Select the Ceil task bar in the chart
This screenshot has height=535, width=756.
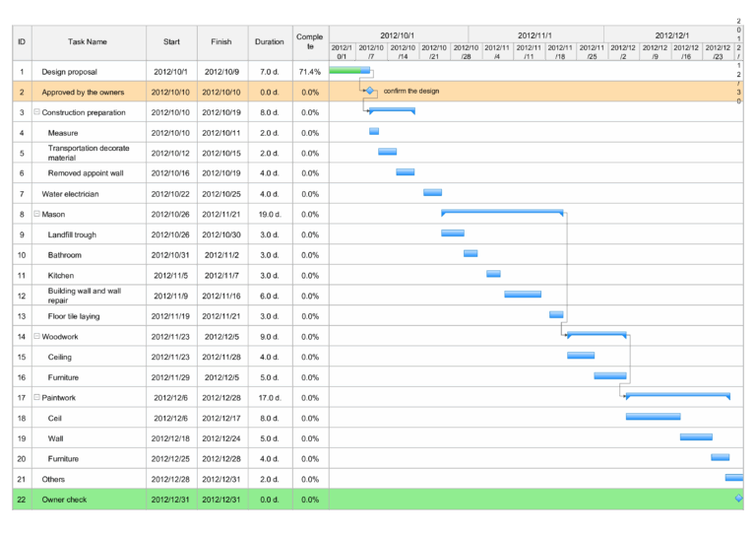coord(653,417)
